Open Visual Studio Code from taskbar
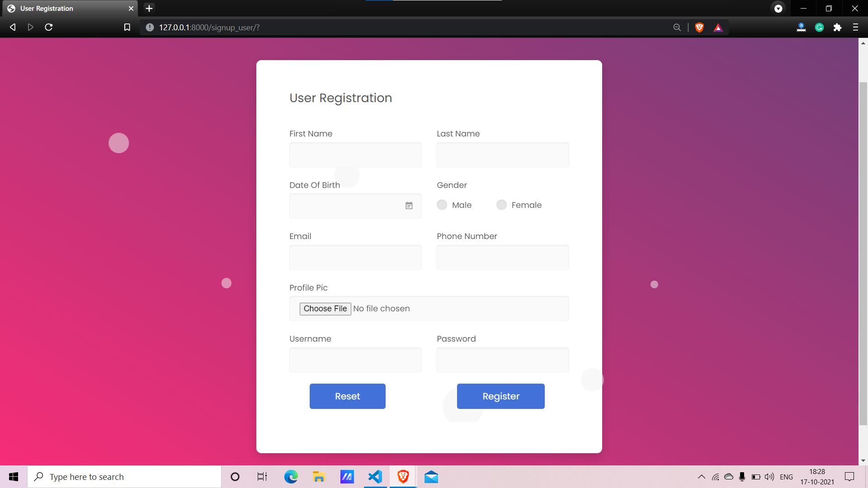Viewport: 868px width, 488px height. 375,477
